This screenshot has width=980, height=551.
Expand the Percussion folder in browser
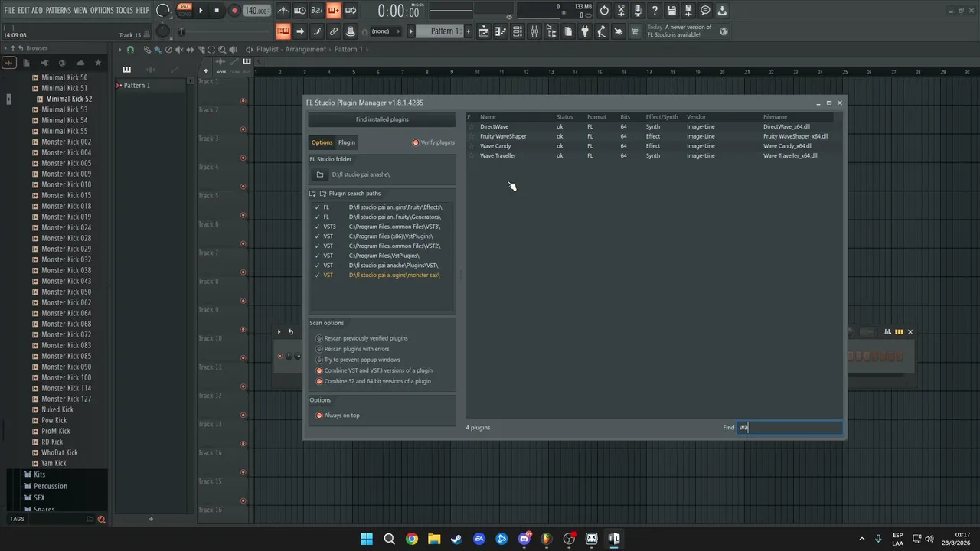coord(51,486)
